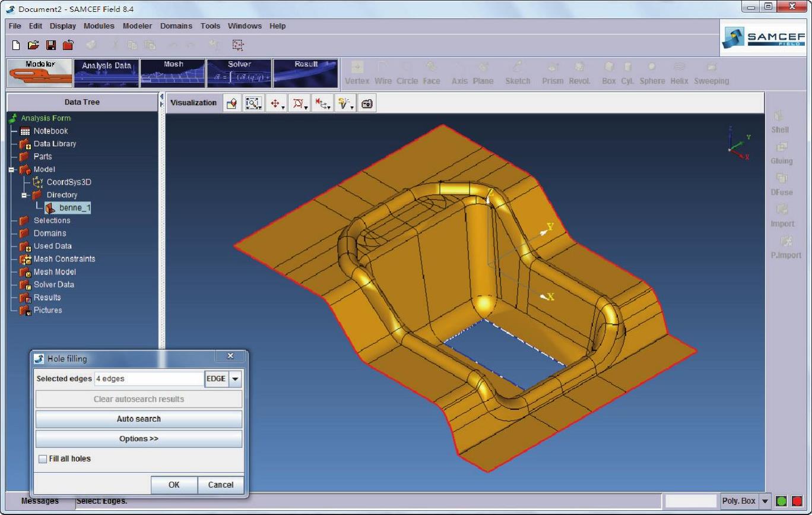Select benne_1 in the Data Tree
812x515 pixels.
74,208
